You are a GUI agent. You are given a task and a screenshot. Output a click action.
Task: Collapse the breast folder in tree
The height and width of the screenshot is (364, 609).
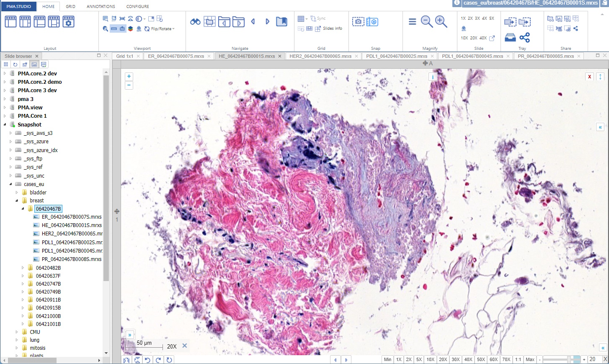(x=17, y=201)
